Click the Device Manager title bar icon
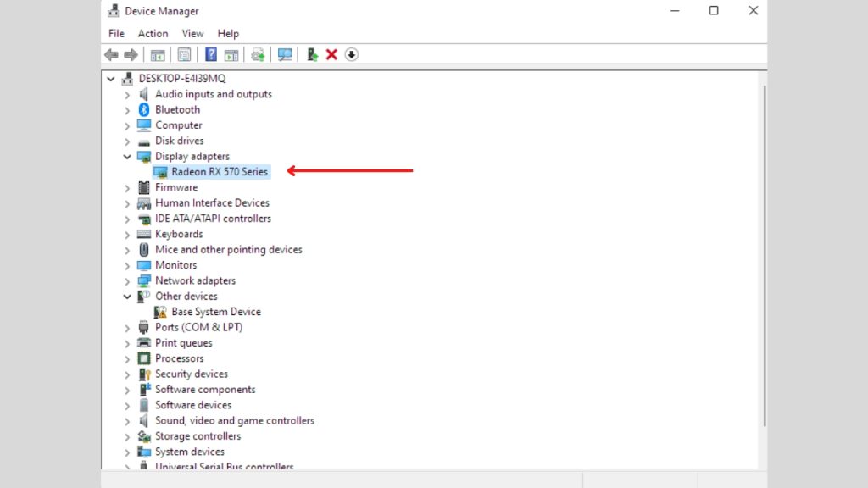The width and height of the screenshot is (868, 488). [114, 10]
